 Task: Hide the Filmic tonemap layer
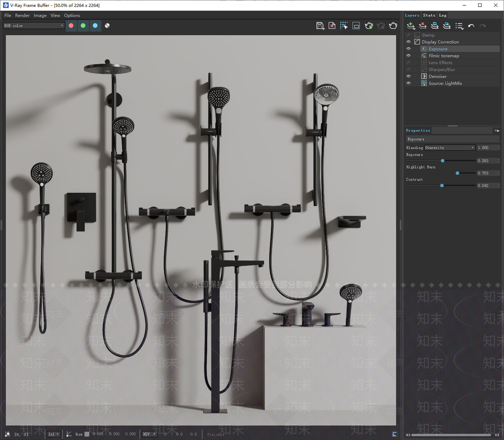click(409, 55)
